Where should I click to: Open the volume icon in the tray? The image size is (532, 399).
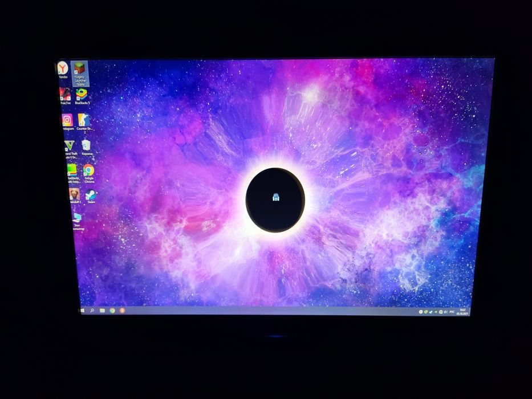[445, 312]
